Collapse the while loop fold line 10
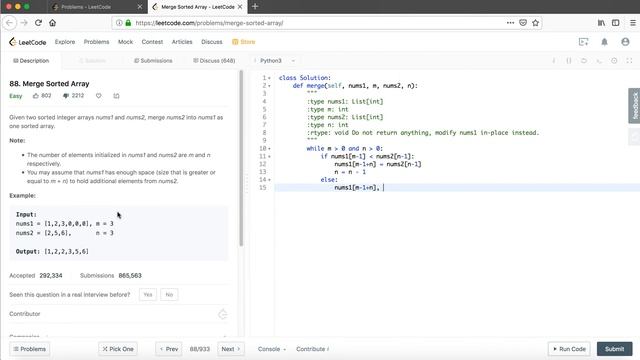The height and width of the screenshot is (360, 640). (269, 149)
